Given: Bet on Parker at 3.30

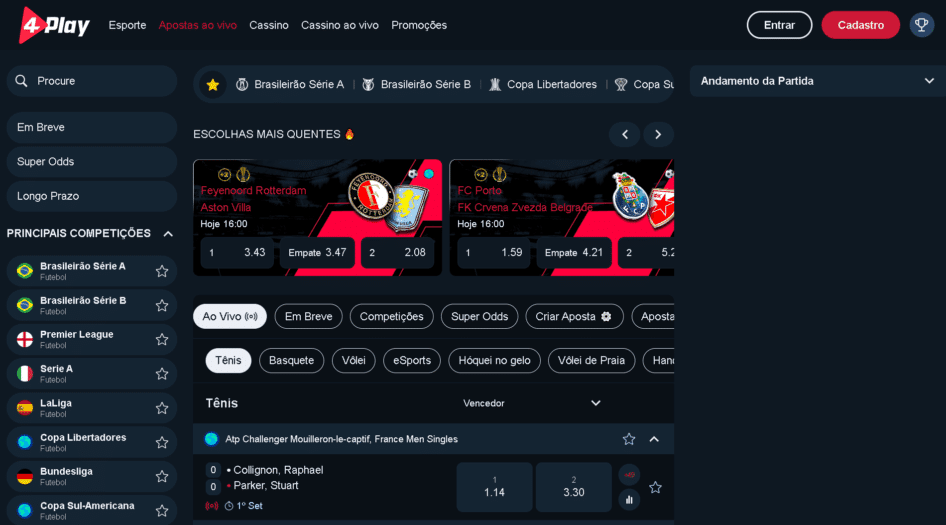Looking at the screenshot, I should pyautogui.click(x=574, y=487).
